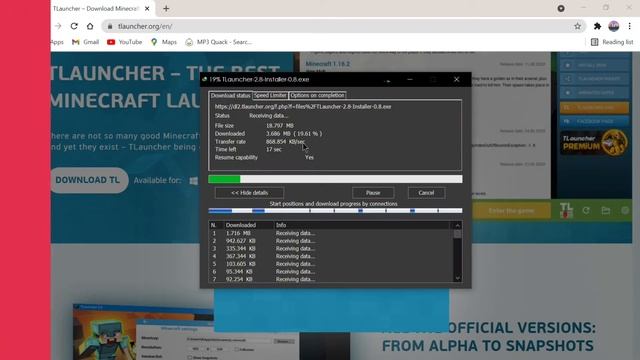This screenshot has height=360, width=640.
Task: Click the folder icon in launcher preview
Action: click(x=606, y=211)
